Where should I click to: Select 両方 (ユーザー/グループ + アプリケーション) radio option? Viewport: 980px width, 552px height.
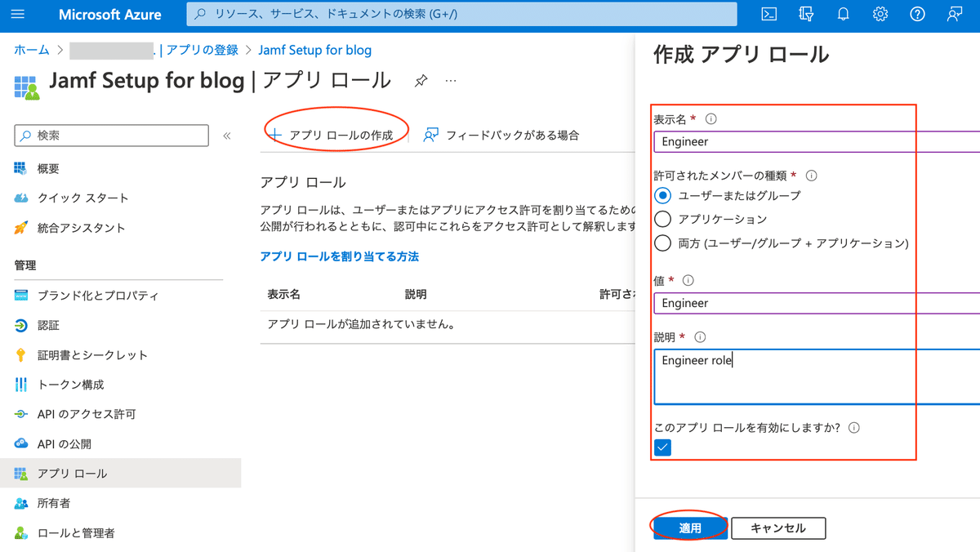pos(663,243)
